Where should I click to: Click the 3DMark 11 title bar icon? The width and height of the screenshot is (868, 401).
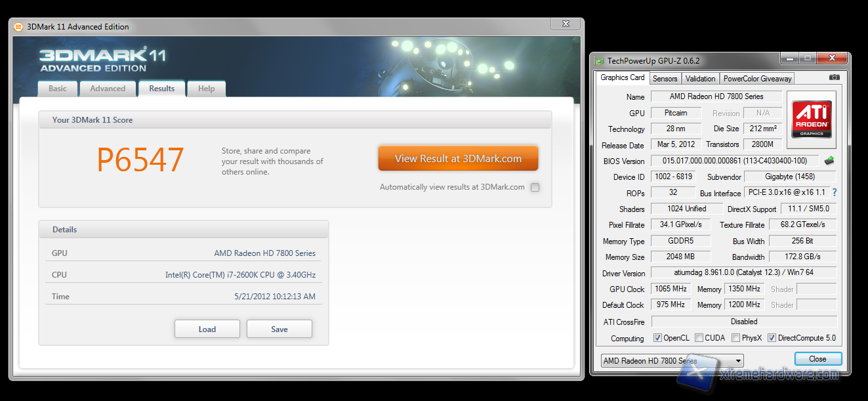tap(18, 27)
